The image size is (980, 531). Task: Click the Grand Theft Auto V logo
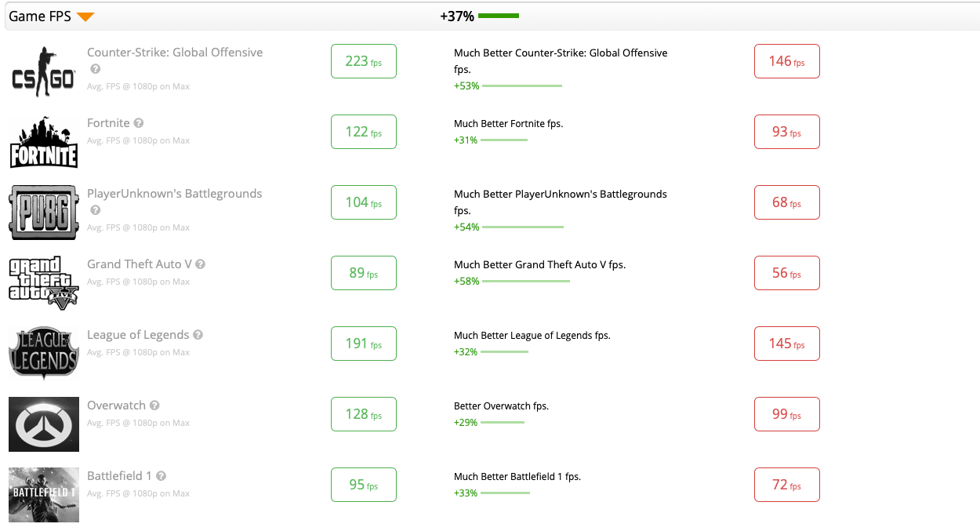(44, 283)
